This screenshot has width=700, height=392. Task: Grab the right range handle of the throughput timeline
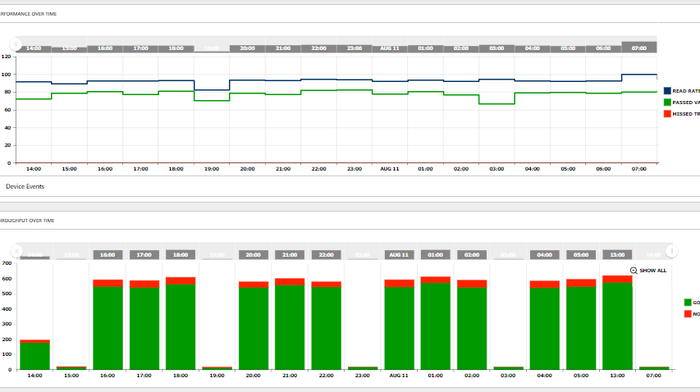671,251
